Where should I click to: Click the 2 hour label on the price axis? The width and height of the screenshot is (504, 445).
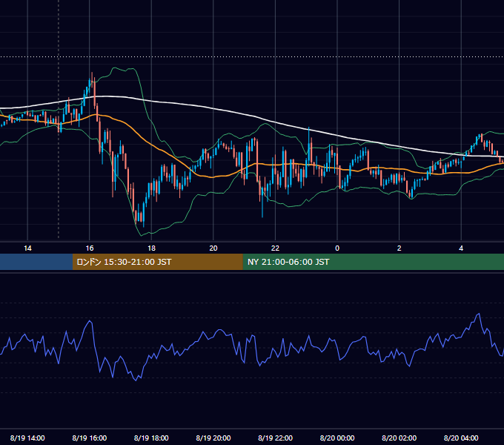tap(399, 248)
